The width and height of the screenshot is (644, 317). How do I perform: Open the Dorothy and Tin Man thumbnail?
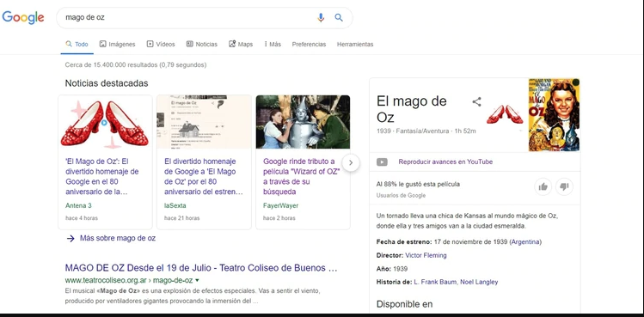click(x=303, y=122)
